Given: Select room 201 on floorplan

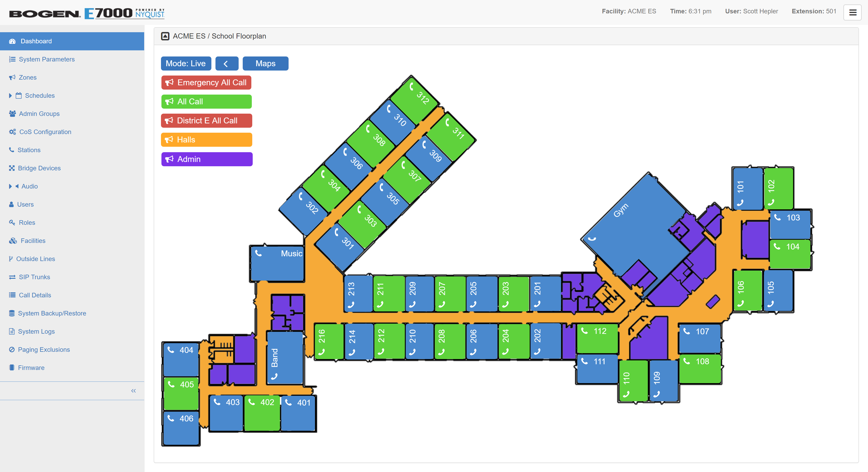Looking at the screenshot, I should [545, 293].
